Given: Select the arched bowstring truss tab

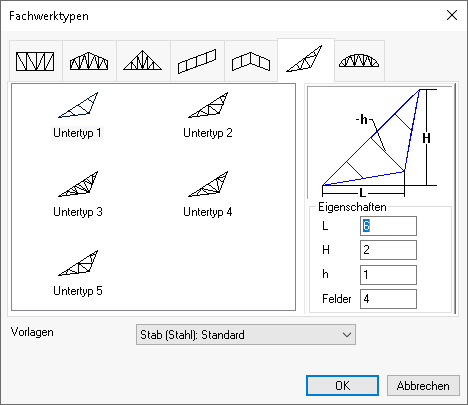Looking at the screenshot, I should [359, 61].
